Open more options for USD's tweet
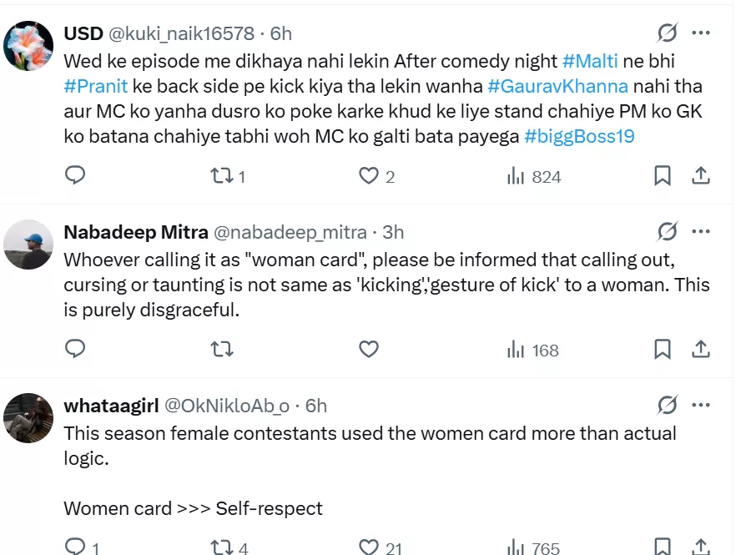The height and width of the screenshot is (555, 756). [x=701, y=33]
